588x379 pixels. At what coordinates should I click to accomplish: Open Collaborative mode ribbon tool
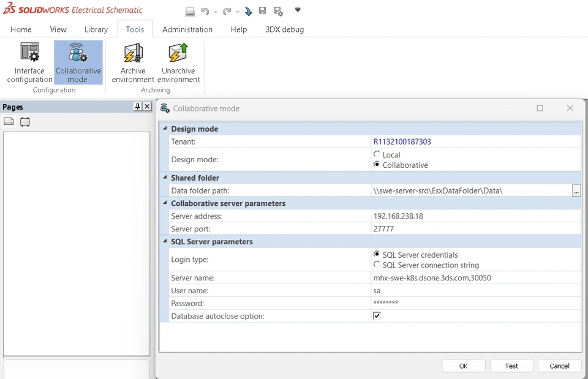pyautogui.click(x=78, y=62)
